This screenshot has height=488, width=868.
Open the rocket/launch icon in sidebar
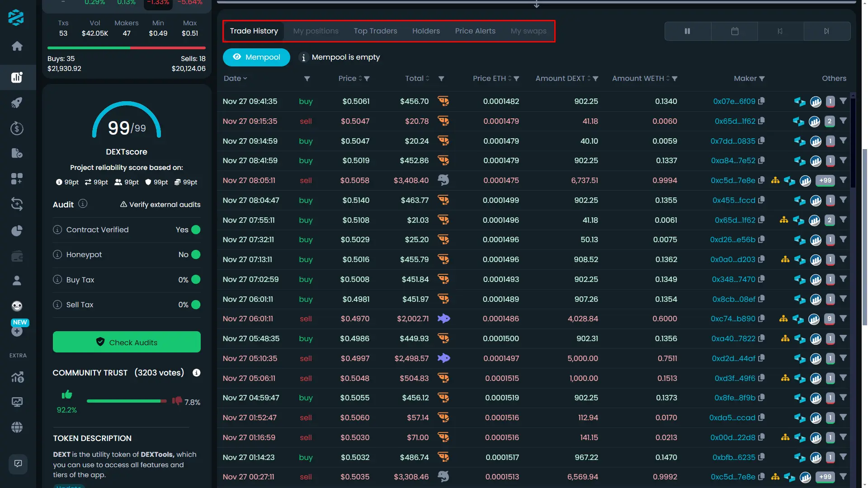coord(17,103)
